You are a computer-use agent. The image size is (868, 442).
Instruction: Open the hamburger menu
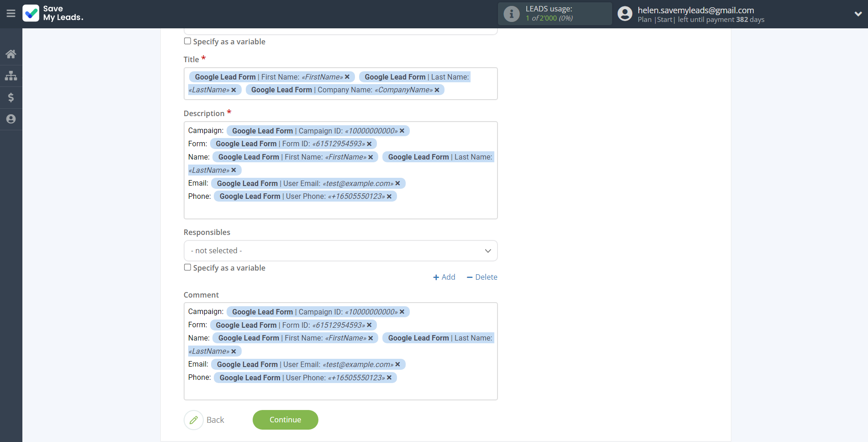pos(11,14)
